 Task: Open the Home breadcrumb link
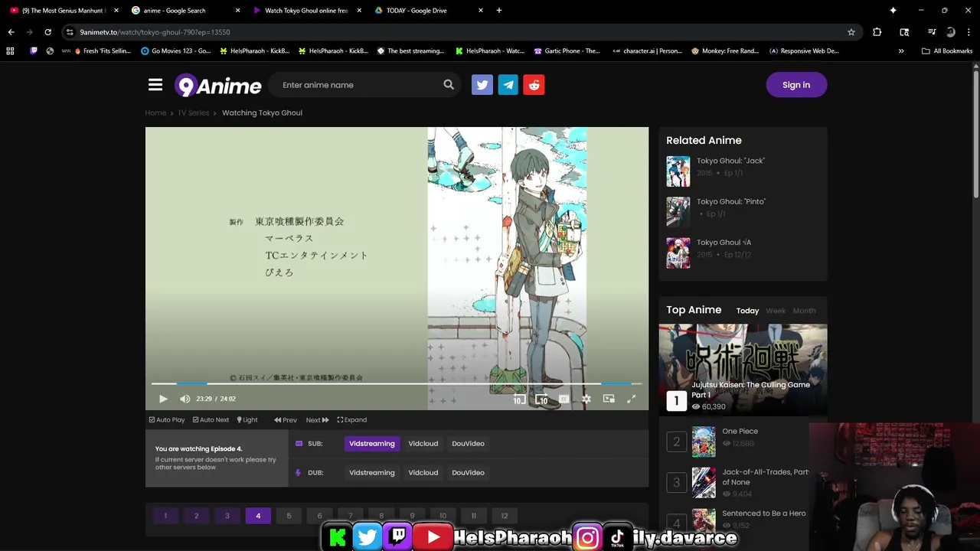coord(155,112)
